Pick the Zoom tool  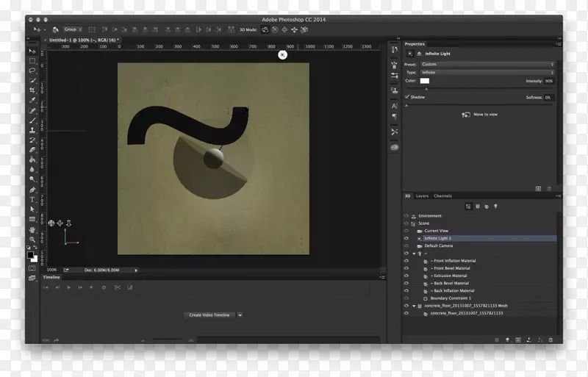(32, 240)
